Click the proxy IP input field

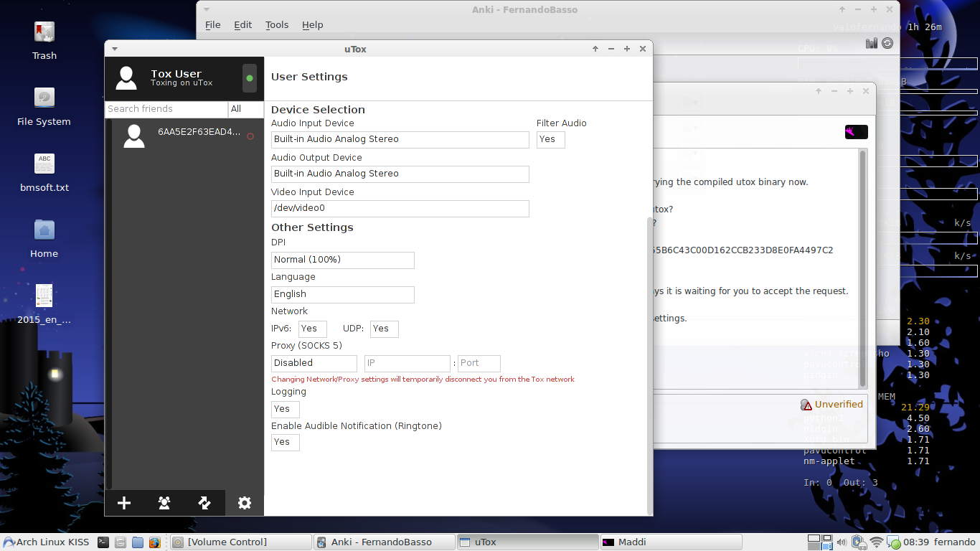tap(407, 363)
